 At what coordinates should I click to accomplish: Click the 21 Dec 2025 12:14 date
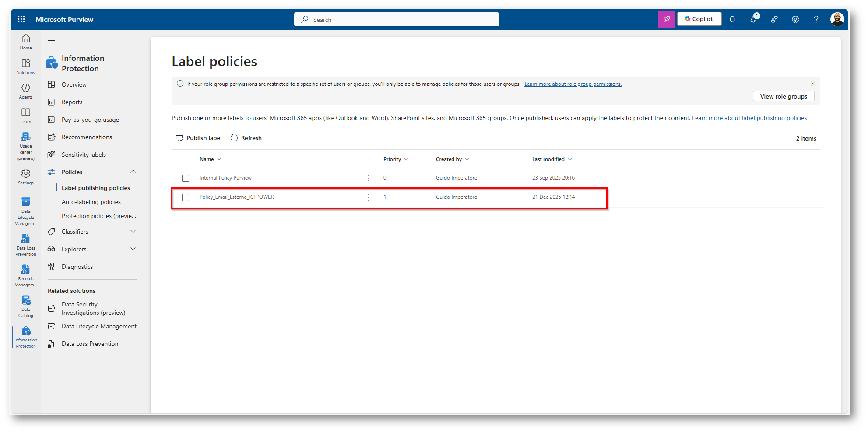554,197
